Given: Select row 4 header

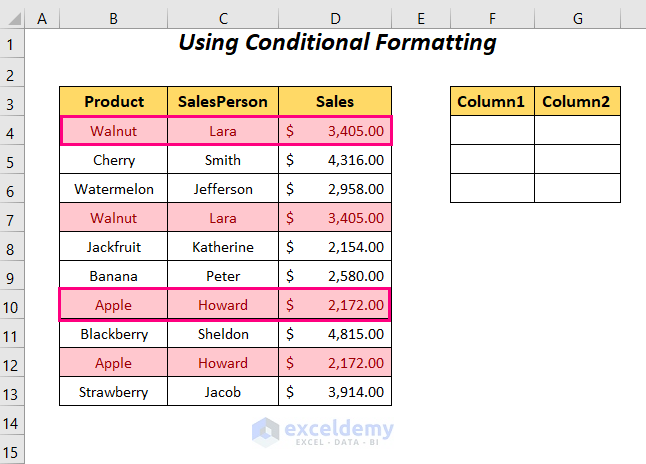Looking at the screenshot, I should coord(13,131).
